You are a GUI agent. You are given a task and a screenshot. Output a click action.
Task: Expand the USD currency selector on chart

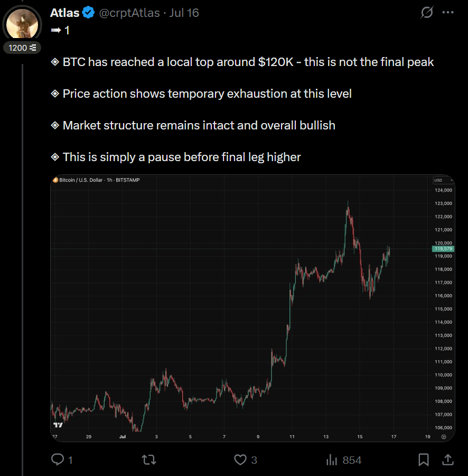[x=438, y=180]
